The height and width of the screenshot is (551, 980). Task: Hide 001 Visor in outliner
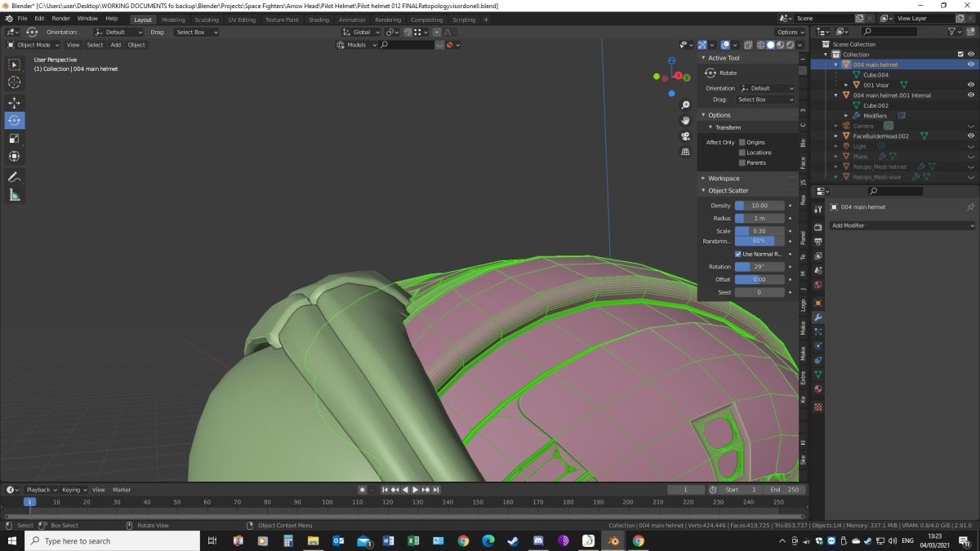pos(971,85)
